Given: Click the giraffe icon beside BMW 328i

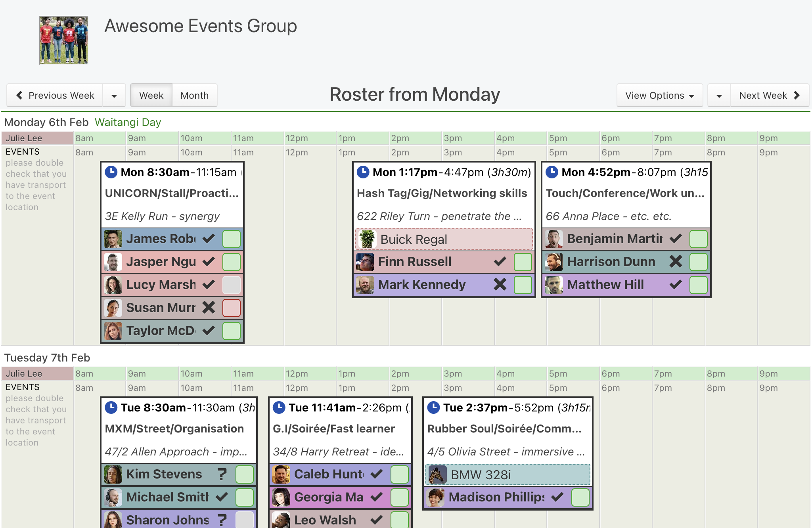Looking at the screenshot, I should (x=438, y=475).
